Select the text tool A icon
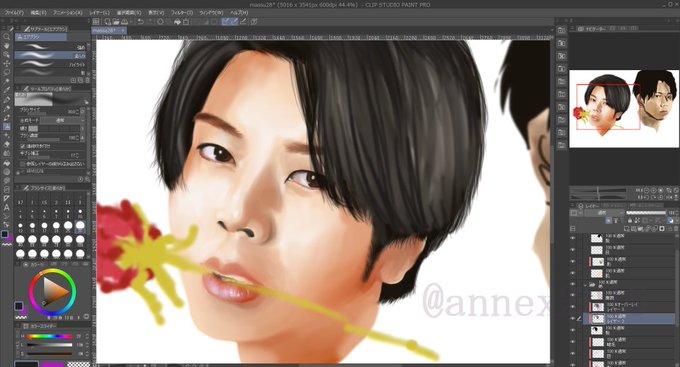Viewport: 680px width, 367px height. click(x=7, y=208)
